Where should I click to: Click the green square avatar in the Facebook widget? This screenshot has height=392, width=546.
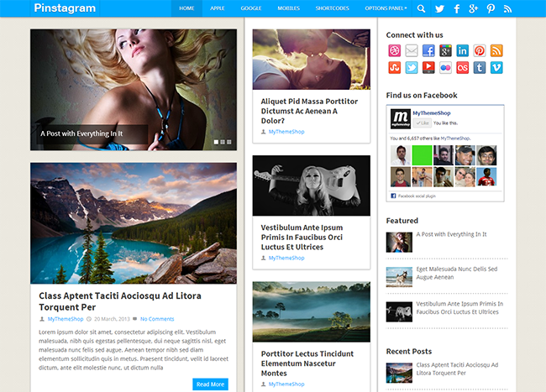pyautogui.click(x=422, y=155)
